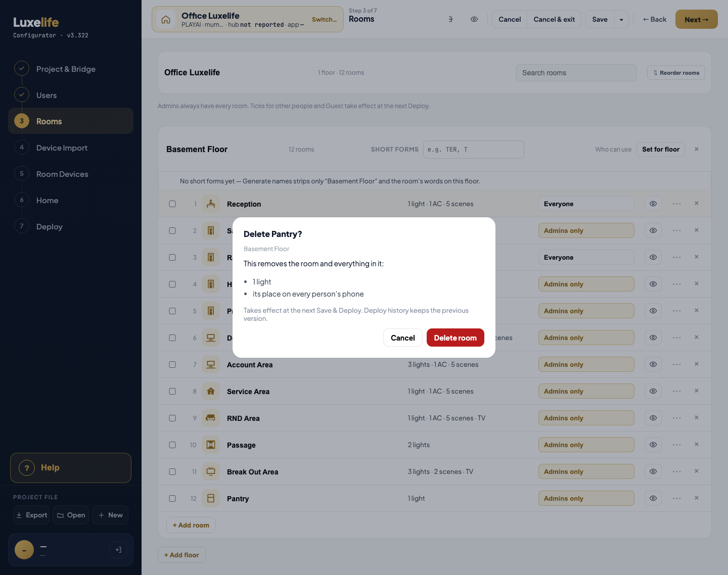The width and height of the screenshot is (728, 575).
Task: Click the Add floor button
Action: [181, 555]
